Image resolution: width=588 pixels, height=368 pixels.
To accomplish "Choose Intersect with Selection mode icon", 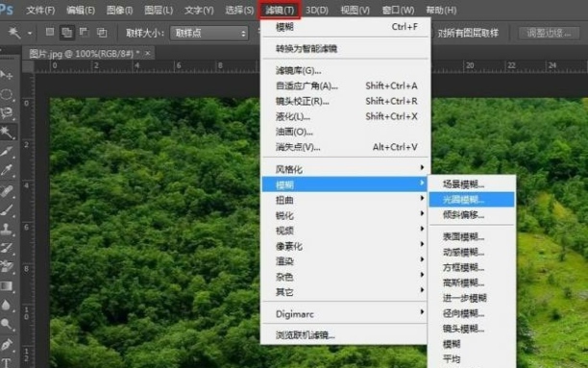I will (102, 33).
